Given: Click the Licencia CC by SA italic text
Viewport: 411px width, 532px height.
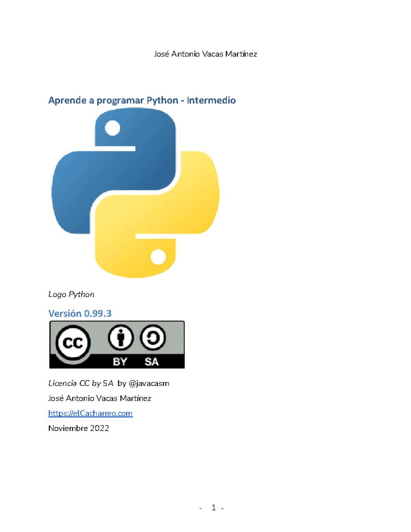Looking at the screenshot, I should (81, 383).
